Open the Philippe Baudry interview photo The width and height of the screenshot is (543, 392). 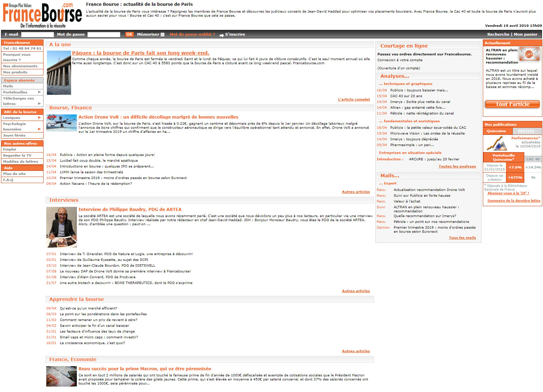pos(62,227)
